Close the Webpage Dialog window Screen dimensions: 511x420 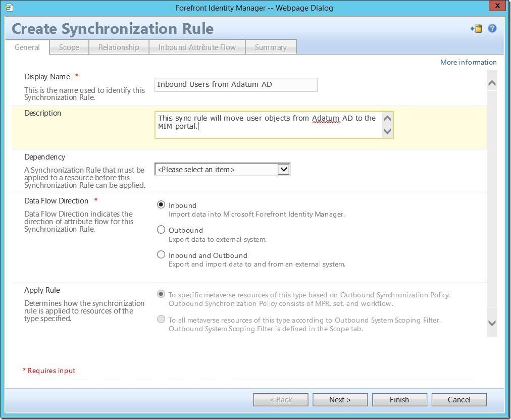click(x=497, y=6)
